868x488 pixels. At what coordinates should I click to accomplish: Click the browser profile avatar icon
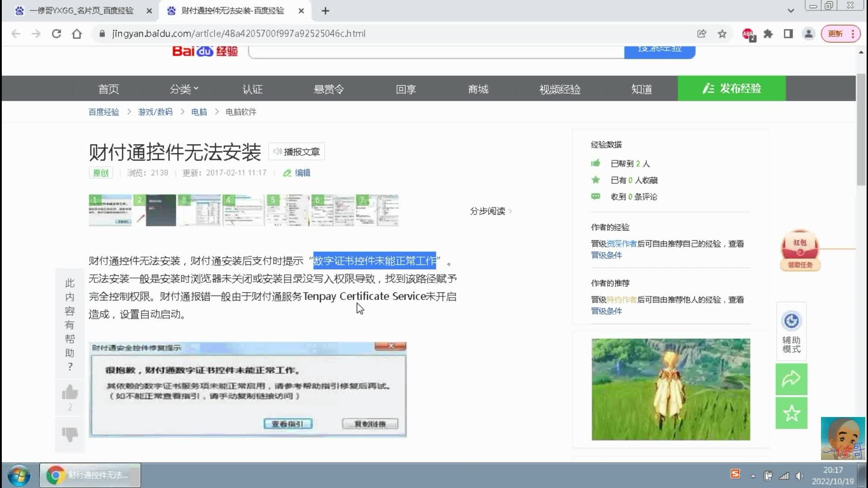[809, 33]
